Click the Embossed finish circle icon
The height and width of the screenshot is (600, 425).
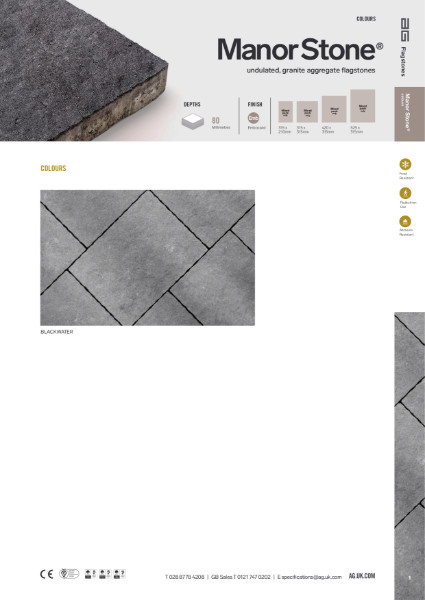[253, 118]
